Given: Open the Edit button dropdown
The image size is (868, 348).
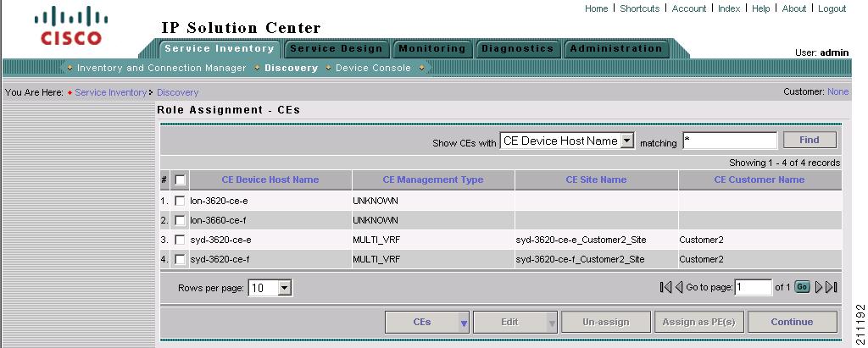Looking at the screenshot, I should point(552,322).
